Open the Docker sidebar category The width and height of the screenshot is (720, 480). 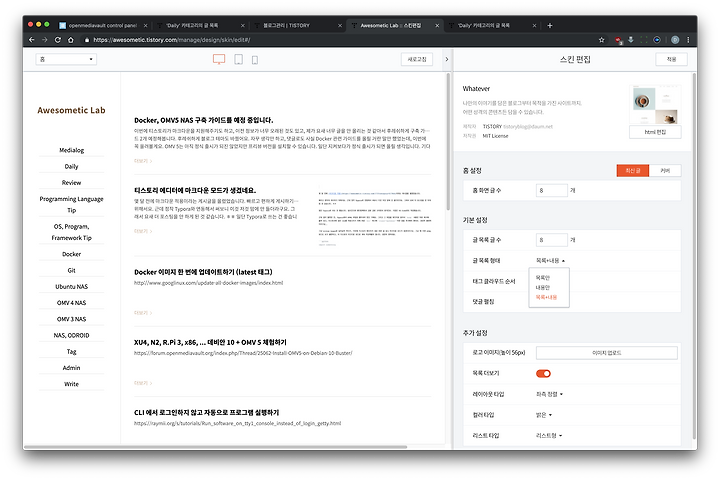tap(72, 254)
